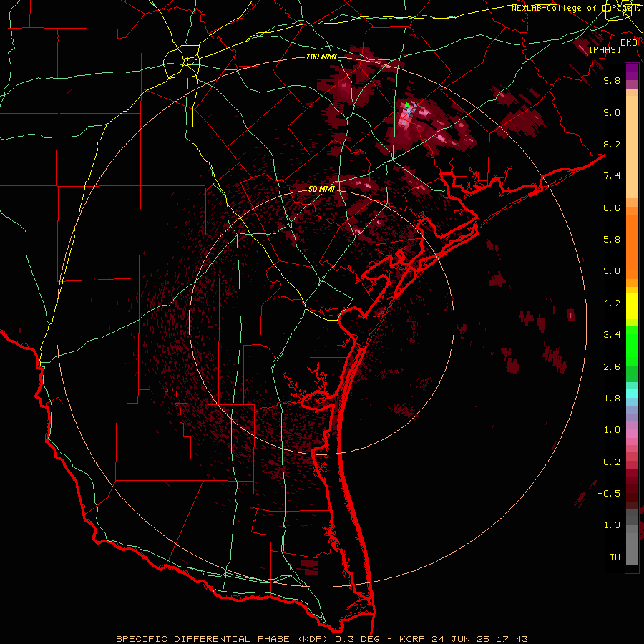Select the bright green color bar segment
The image size is (644, 644).
point(632,346)
